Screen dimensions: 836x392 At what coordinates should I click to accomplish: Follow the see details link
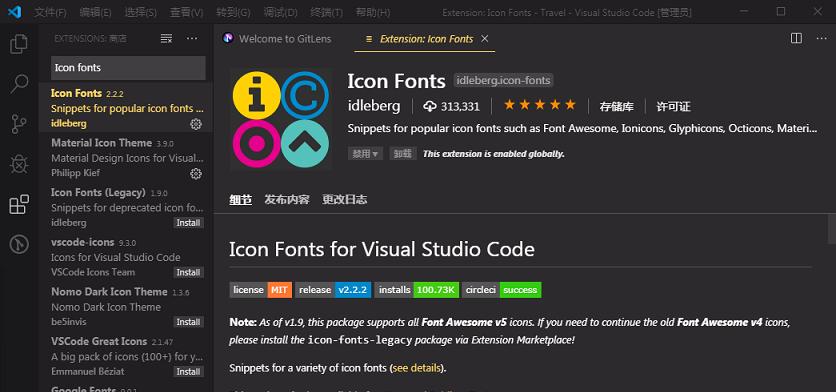pyautogui.click(x=417, y=368)
